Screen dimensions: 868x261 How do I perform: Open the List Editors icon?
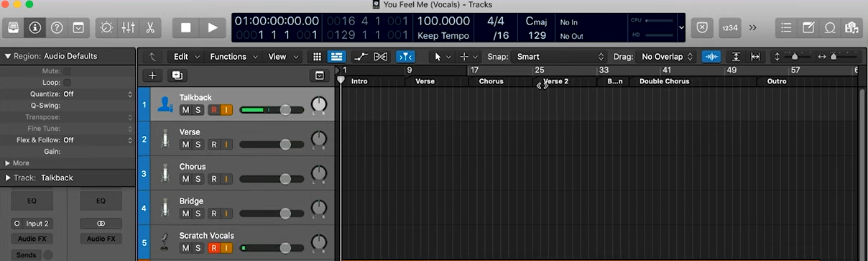[786, 27]
